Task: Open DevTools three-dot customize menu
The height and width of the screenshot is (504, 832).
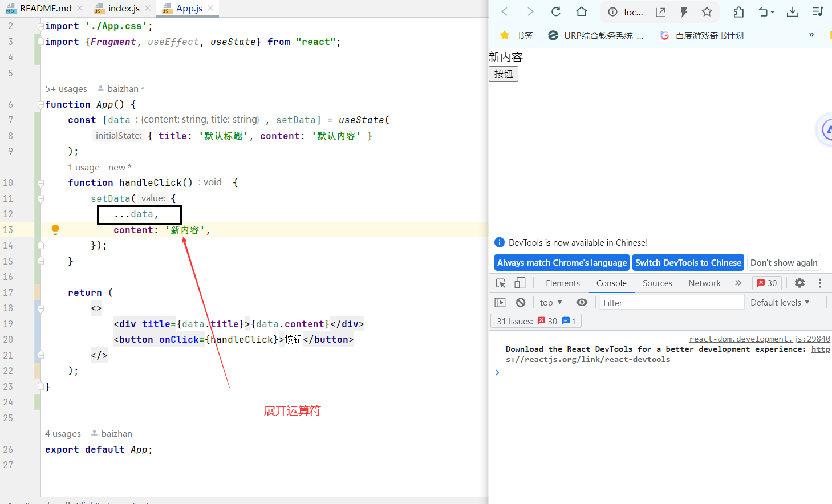Action: tap(820, 283)
